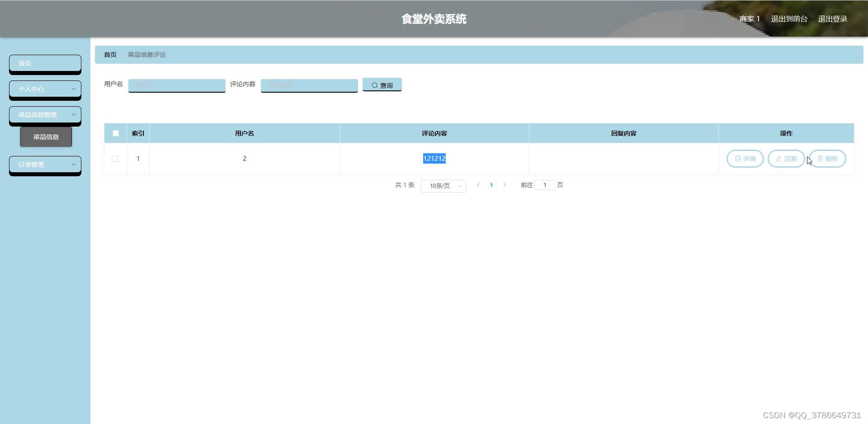Click the 删除 delete button in row 1
The height and width of the screenshot is (424, 868).
click(827, 159)
